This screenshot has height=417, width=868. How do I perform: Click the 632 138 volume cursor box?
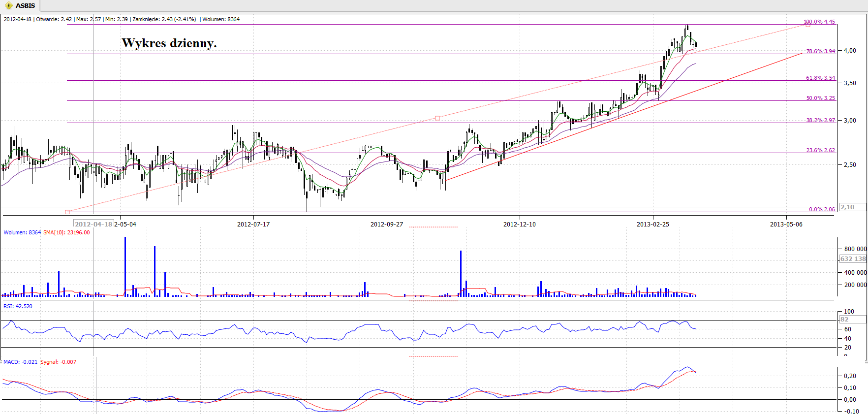[853, 259]
